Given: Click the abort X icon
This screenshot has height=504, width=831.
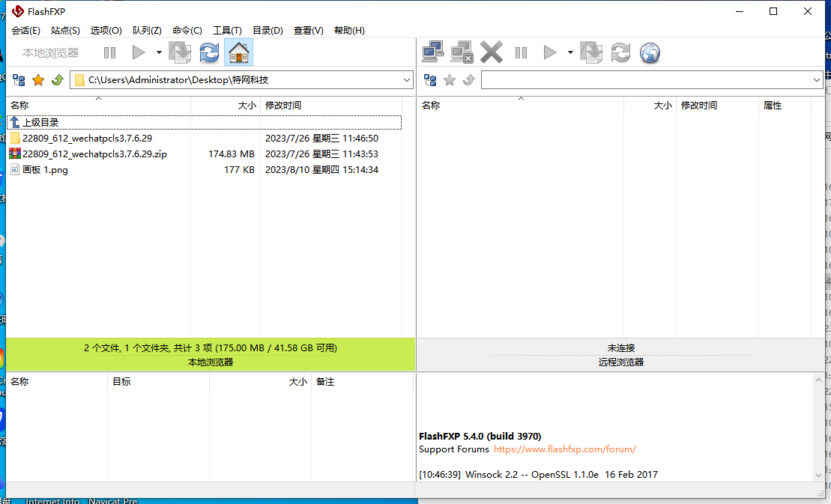Looking at the screenshot, I should 492,52.
